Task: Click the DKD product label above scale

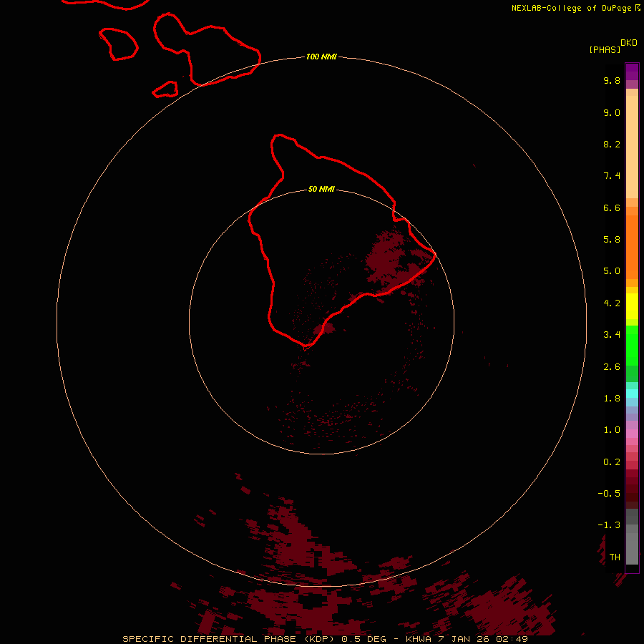Action: 629,43
